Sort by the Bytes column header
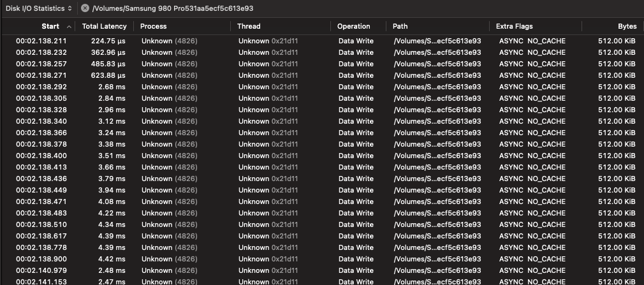644x285 pixels. (627, 26)
